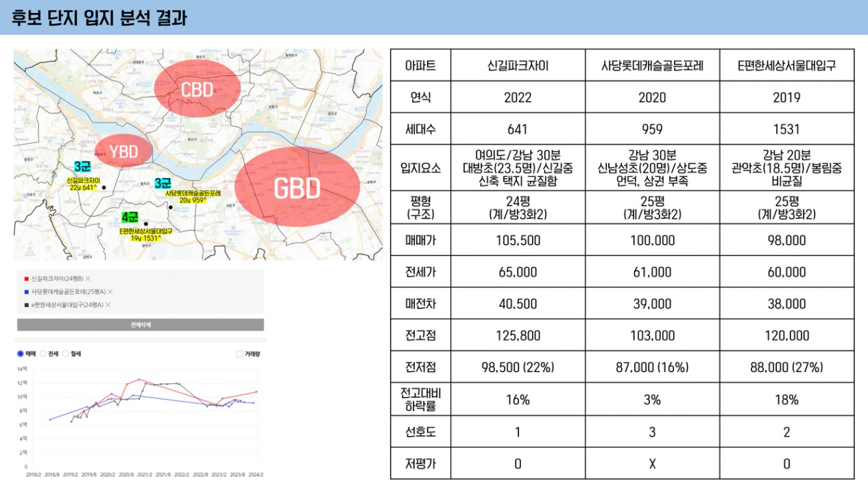Click the 2022 cell in 연식 row

pyautogui.click(x=517, y=97)
